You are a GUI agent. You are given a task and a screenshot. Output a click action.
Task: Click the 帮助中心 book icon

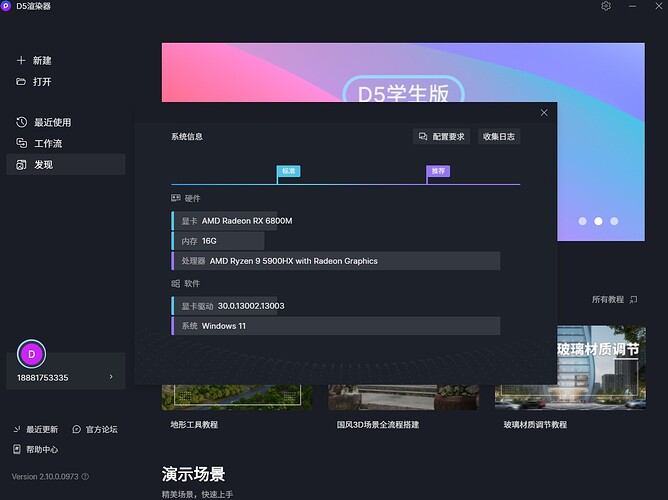tap(17, 449)
